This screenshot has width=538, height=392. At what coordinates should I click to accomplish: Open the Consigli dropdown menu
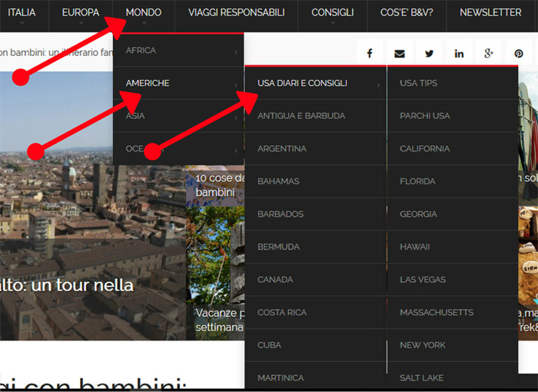(x=332, y=13)
